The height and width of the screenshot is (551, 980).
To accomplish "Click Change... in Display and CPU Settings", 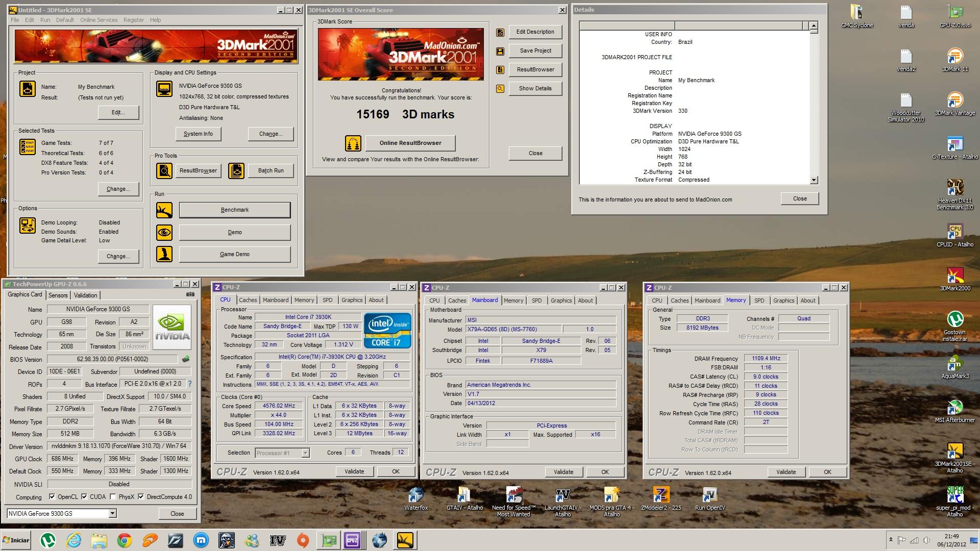I will click(271, 134).
